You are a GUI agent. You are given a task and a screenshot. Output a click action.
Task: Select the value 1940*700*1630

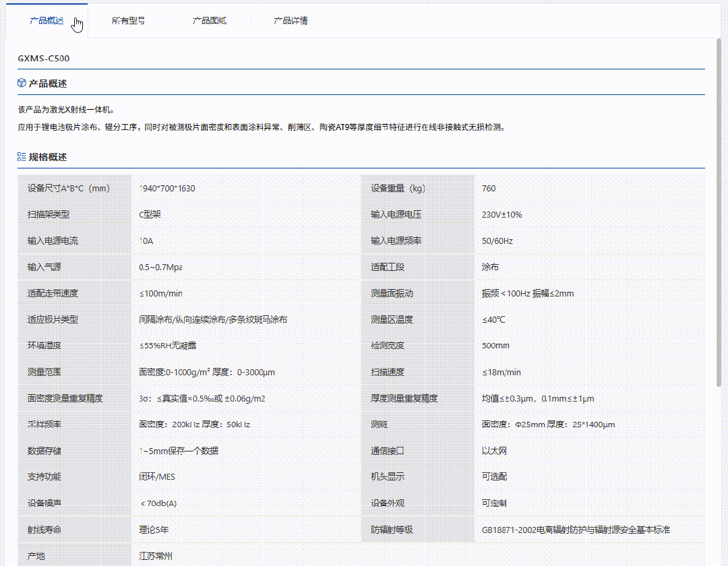167,189
